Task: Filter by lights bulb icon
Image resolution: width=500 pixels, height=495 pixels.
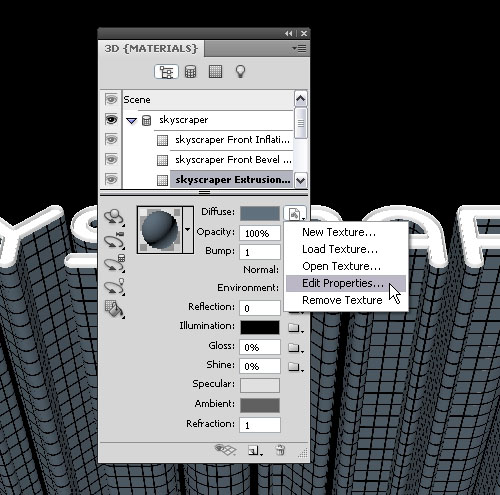Action: [240, 72]
